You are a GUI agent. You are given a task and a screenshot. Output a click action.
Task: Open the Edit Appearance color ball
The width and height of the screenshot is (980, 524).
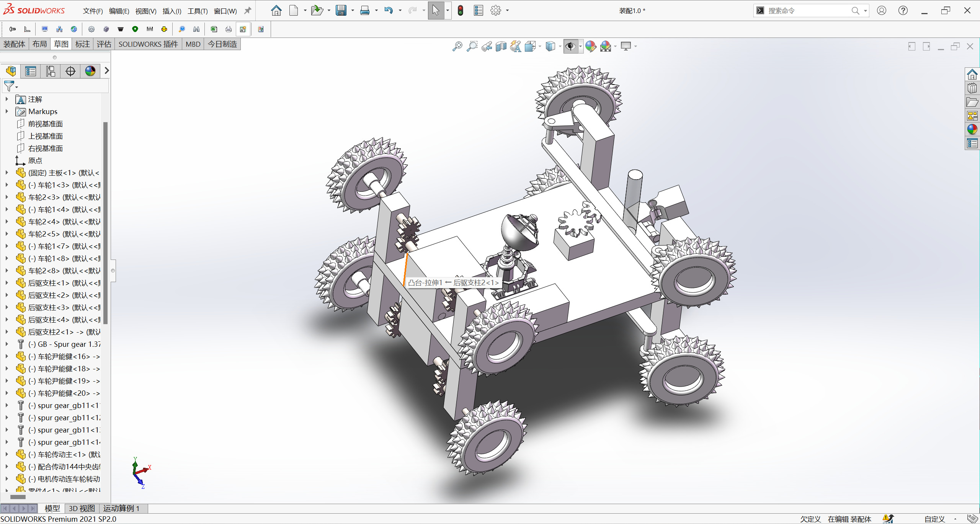(591, 46)
